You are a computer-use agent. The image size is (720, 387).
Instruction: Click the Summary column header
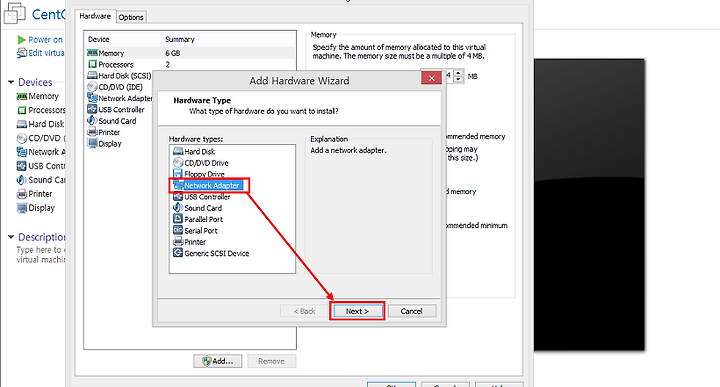228,39
